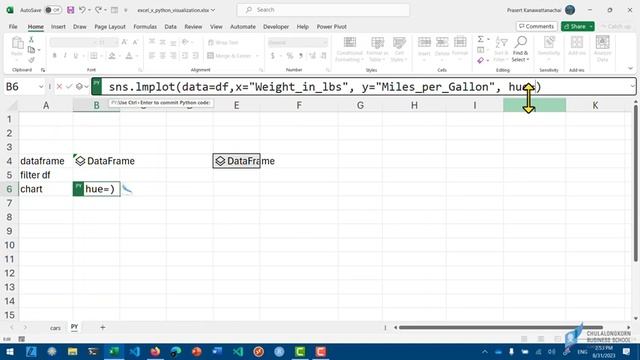Open the Number Format combo box
The image size is (640, 360).
pyautogui.click(x=298, y=42)
